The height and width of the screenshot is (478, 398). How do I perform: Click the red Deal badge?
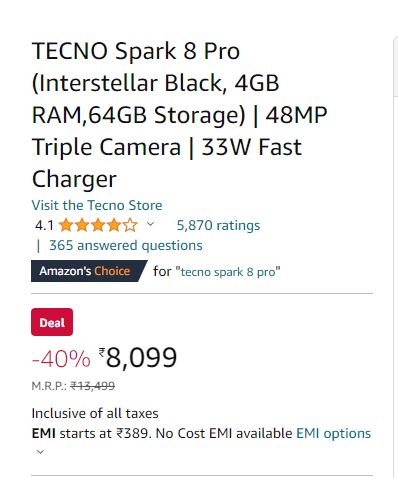point(52,322)
